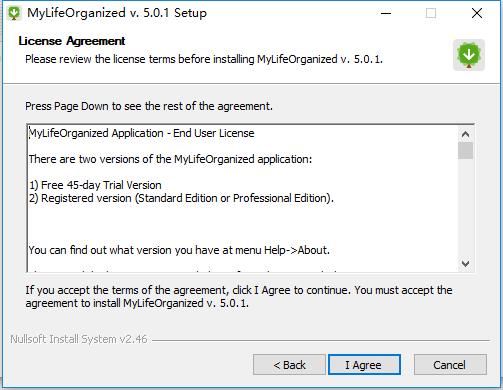The width and height of the screenshot is (503, 390).
Task: Click the license text scrollbar thumb
Action: (465, 151)
